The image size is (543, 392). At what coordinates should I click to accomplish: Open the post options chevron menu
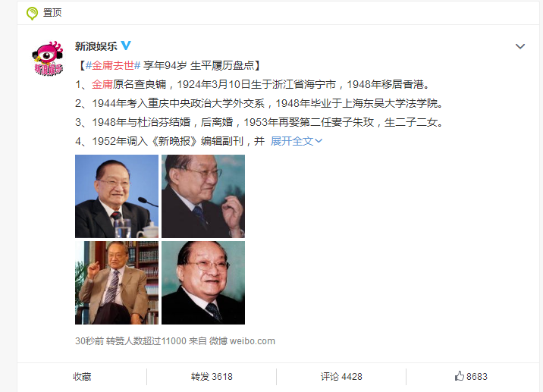click(x=520, y=46)
